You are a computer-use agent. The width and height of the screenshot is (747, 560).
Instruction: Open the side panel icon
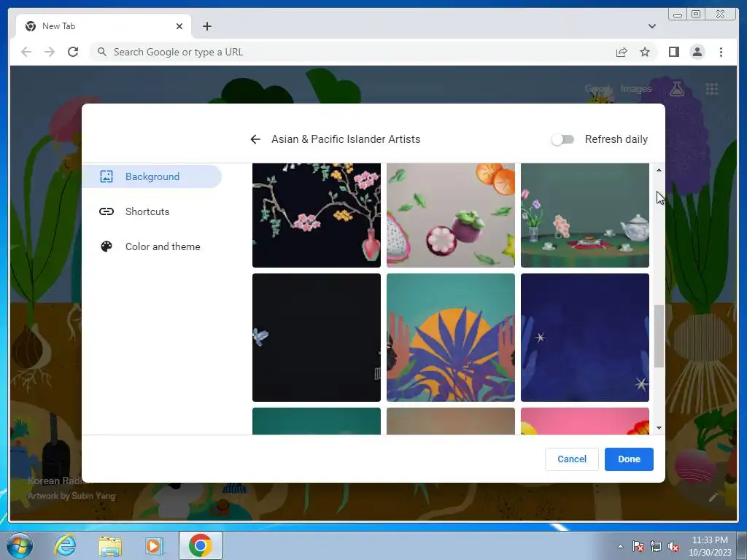coord(673,52)
